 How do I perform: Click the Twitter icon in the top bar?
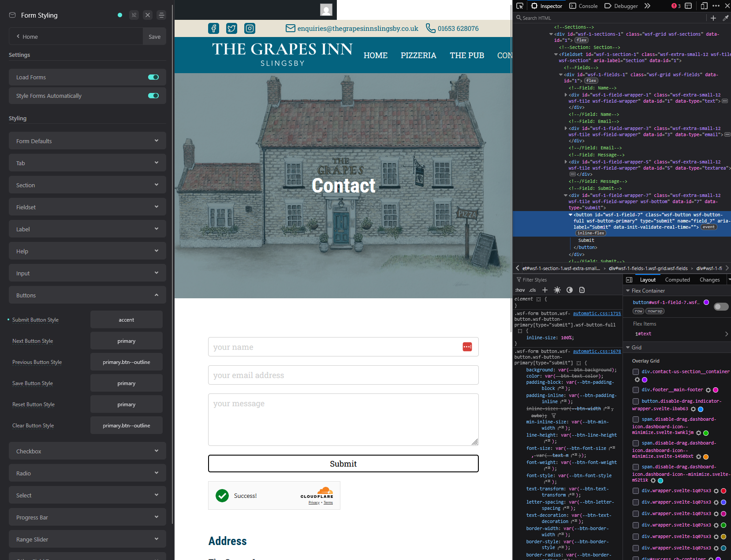231,29
